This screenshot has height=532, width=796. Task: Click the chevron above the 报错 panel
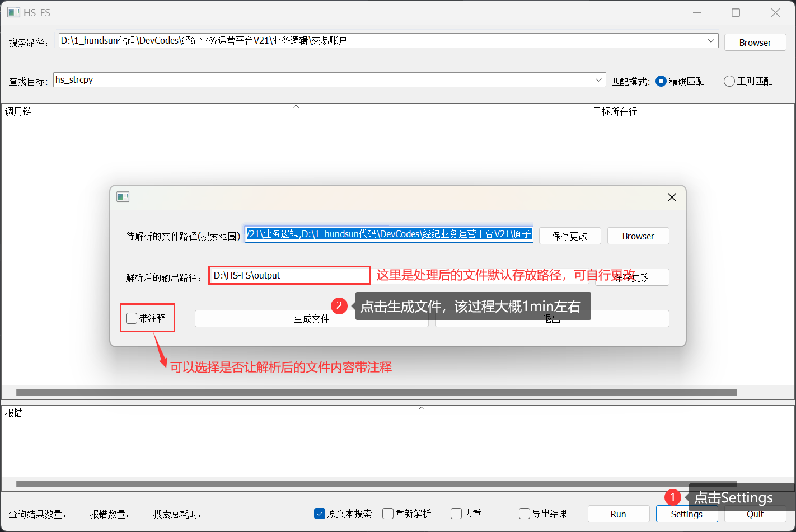(422, 408)
